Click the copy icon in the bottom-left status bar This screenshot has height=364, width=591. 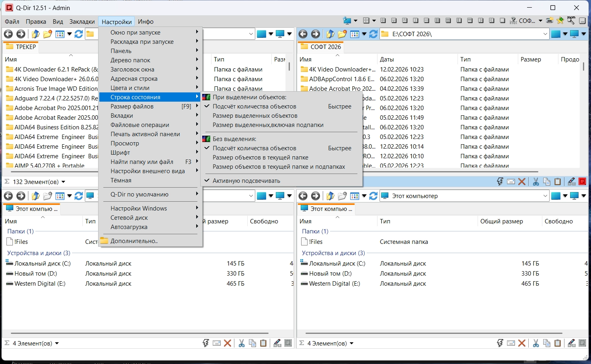(252, 343)
